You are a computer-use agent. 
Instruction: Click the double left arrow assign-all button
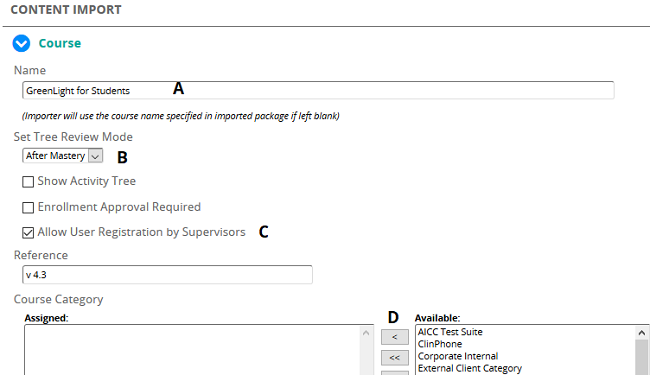pos(395,358)
